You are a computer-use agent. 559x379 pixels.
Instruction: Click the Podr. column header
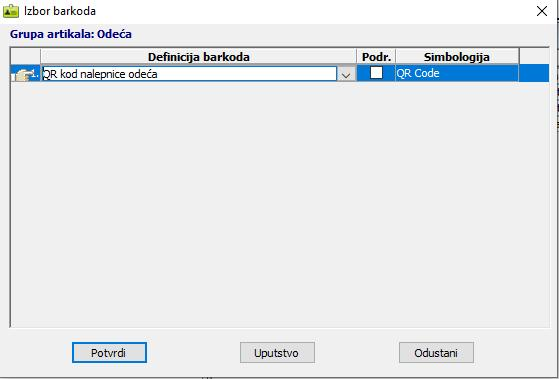click(x=376, y=57)
